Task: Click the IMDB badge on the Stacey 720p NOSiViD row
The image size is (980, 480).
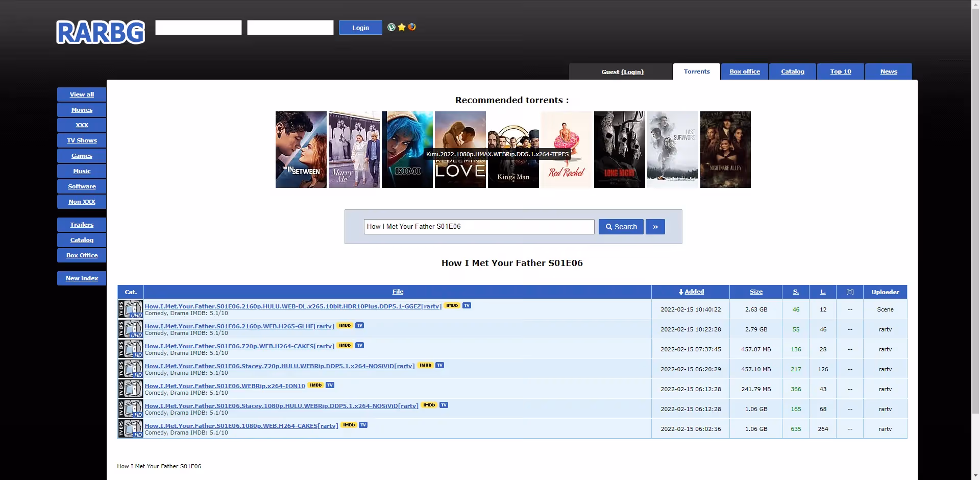Action: click(x=425, y=365)
